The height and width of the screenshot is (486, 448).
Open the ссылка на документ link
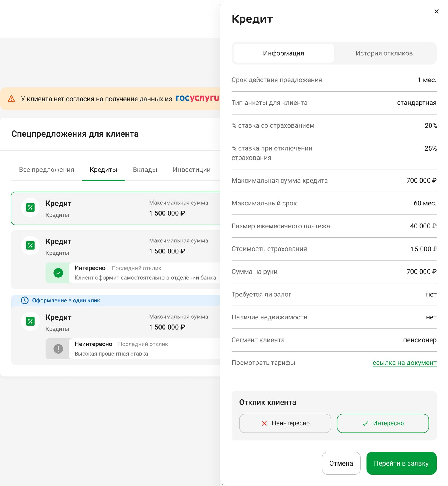coord(404,363)
